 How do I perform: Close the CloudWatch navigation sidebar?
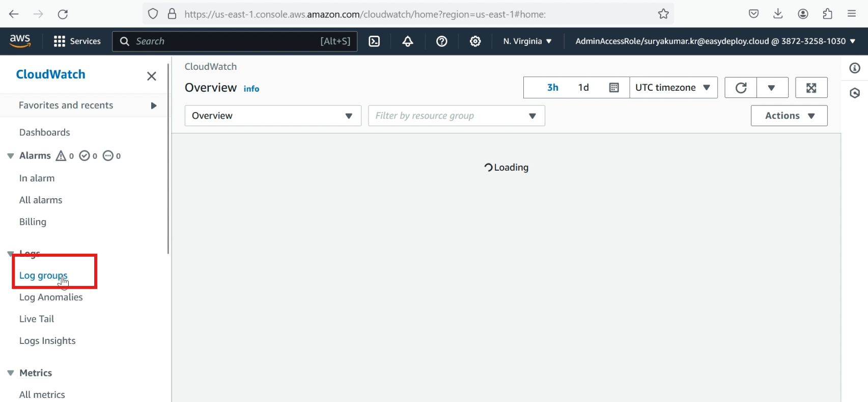tap(152, 76)
